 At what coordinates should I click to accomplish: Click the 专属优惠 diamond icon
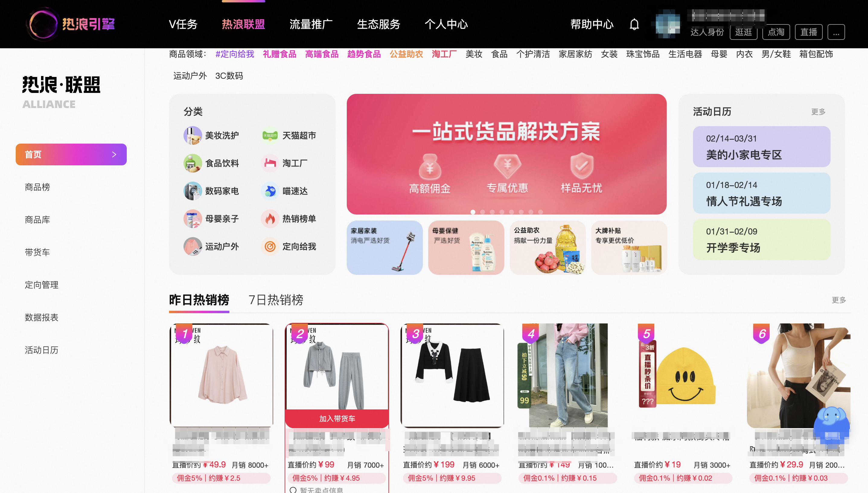pos(507,167)
